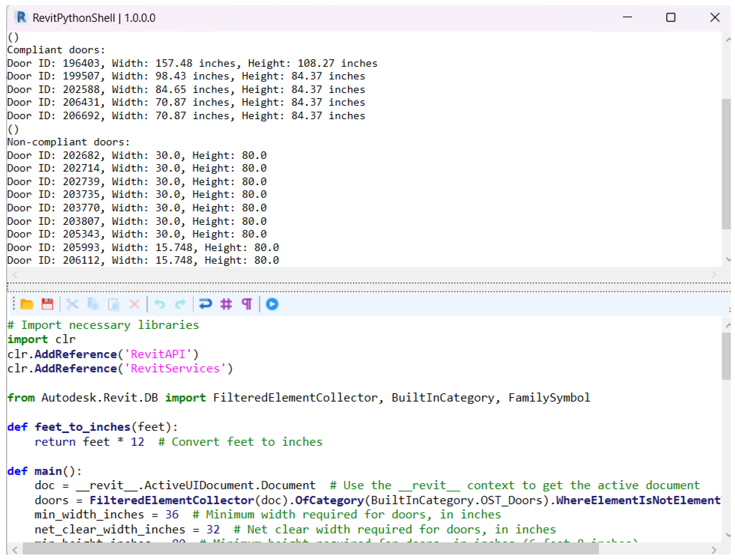Open a script file with folder icon
The image size is (735, 560).
(27, 304)
